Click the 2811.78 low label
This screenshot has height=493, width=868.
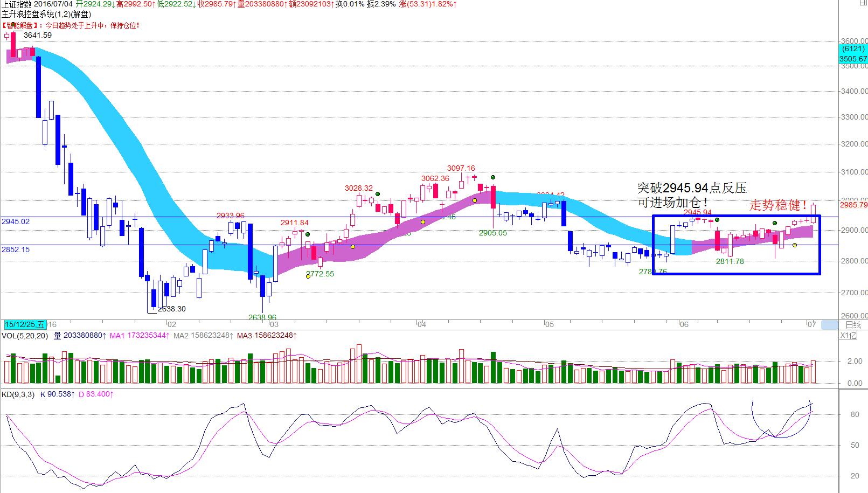pos(730,261)
